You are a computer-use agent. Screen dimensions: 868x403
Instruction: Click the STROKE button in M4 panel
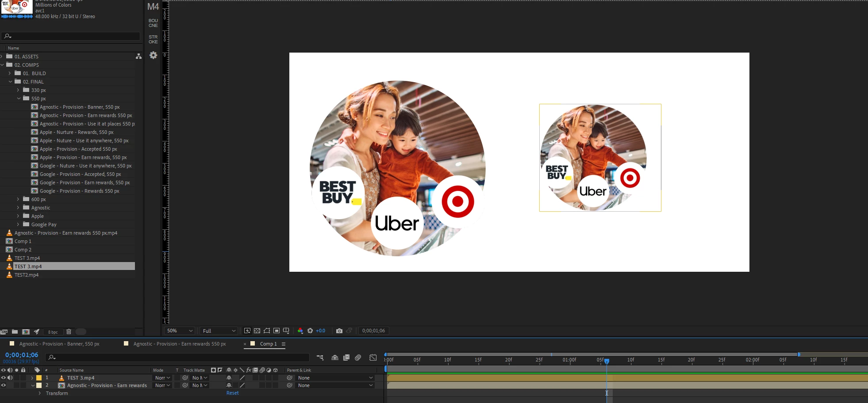point(153,39)
